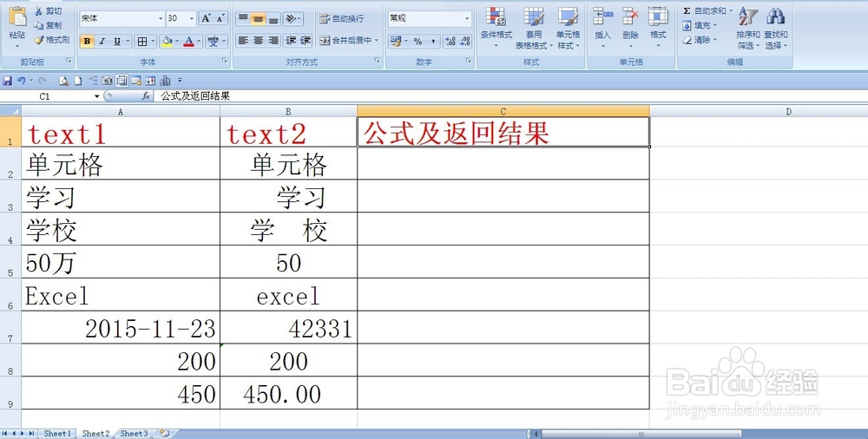Decrease the indent
Viewport: 868px width, 439px height.
[291, 41]
